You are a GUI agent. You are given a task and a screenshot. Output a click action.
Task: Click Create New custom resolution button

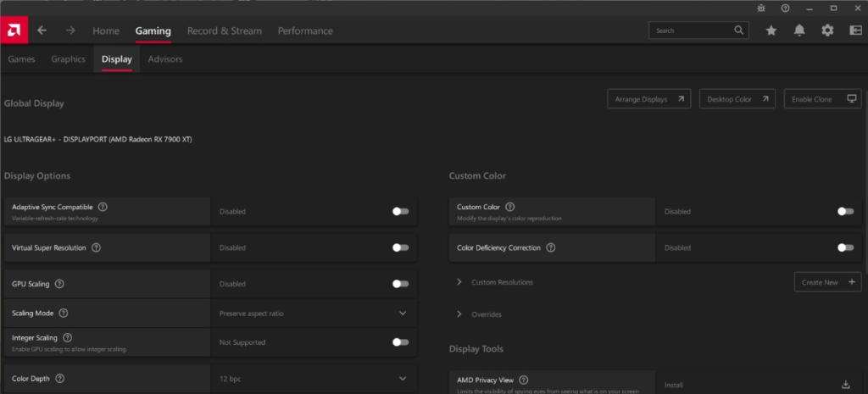pos(827,282)
